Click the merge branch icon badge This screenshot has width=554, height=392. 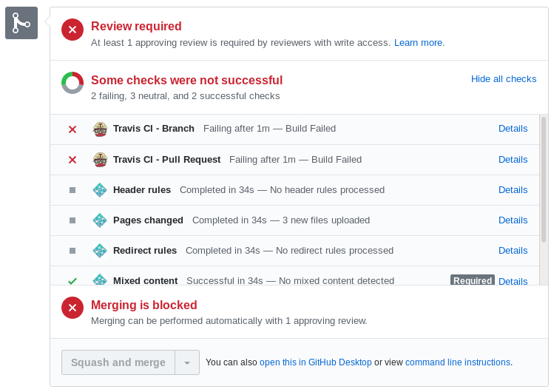21,23
